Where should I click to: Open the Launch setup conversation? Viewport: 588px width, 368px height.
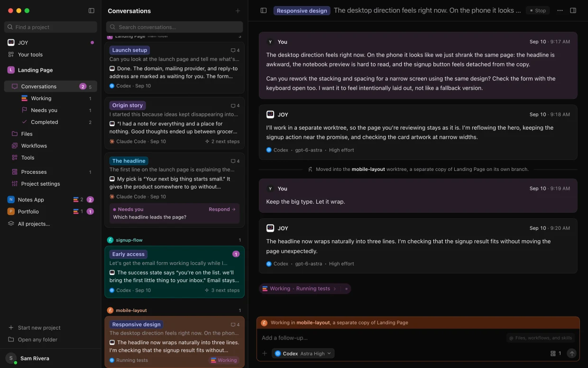(x=175, y=67)
